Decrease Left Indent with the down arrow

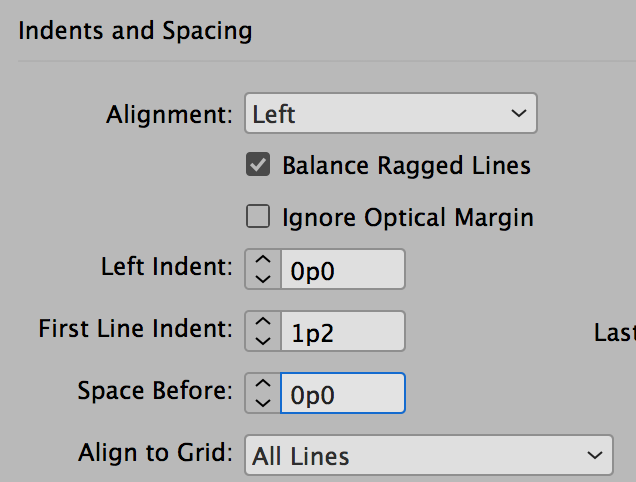pyautogui.click(x=263, y=279)
